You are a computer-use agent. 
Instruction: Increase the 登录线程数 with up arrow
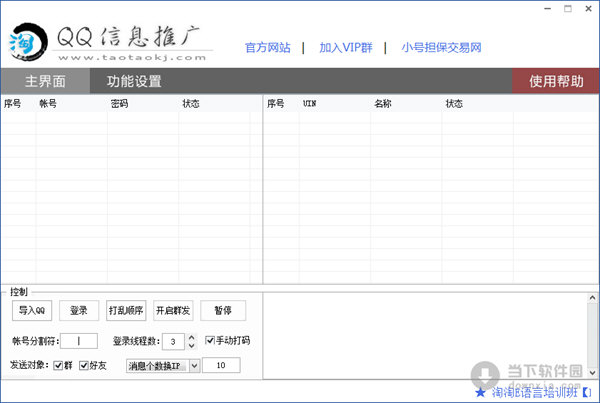(x=192, y=338)
